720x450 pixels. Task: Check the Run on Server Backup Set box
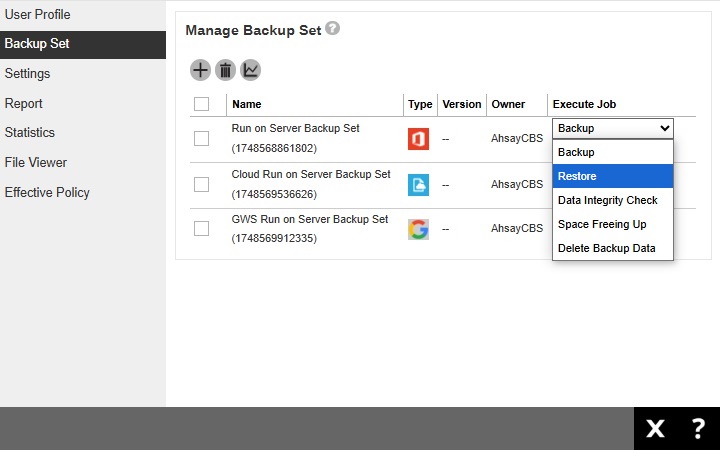click(201, 139)
